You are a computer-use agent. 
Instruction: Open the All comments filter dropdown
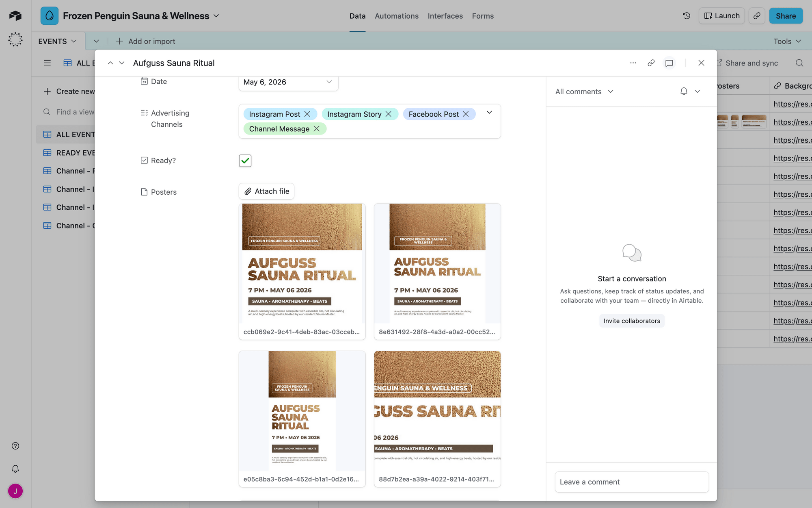[584, 91]
